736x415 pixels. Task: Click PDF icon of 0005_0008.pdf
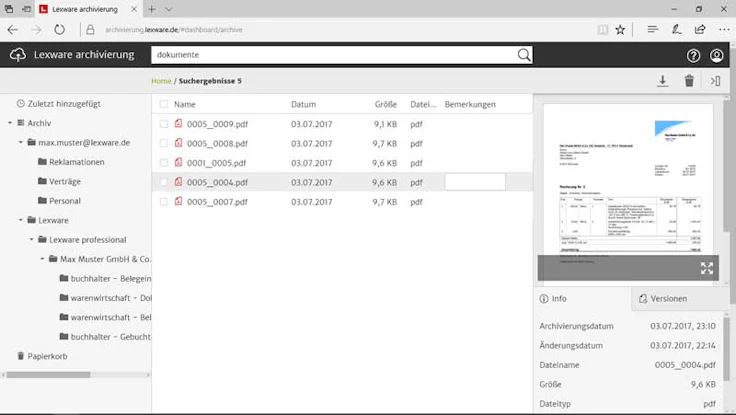tap(178, 143)
